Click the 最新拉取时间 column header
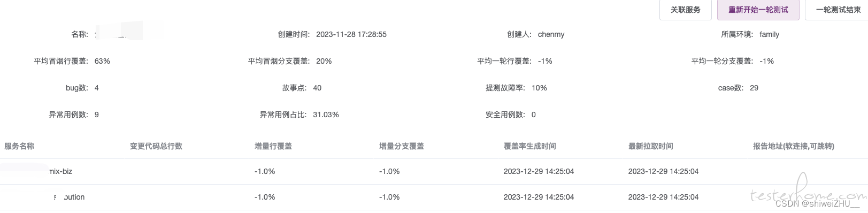This screenshot has width=868, height=213. tap(651, 146)
